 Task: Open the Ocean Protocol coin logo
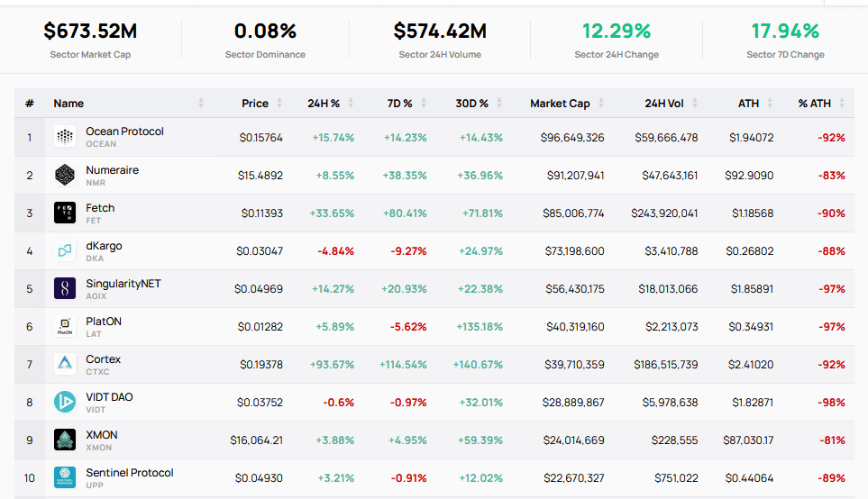[65, 137]
